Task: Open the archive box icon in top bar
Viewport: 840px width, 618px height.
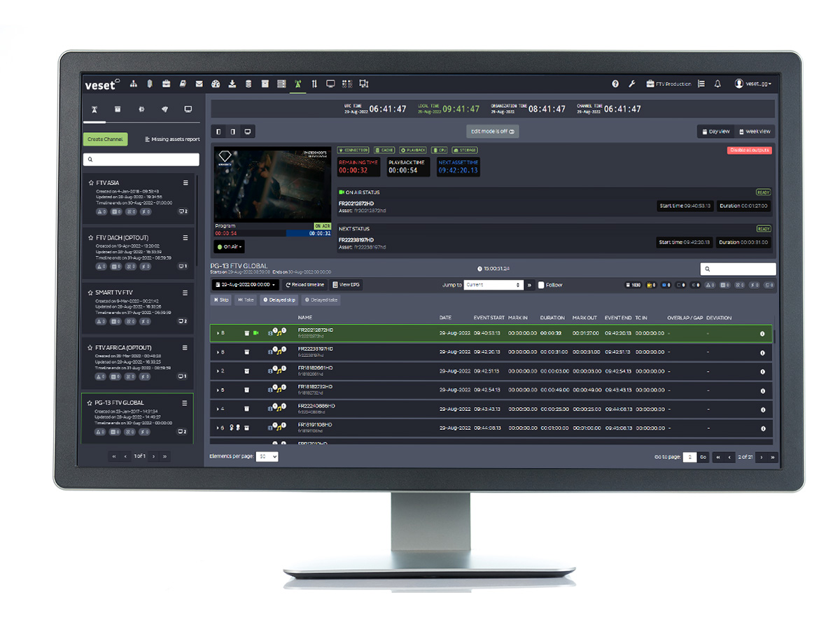Action: point(265,84)
